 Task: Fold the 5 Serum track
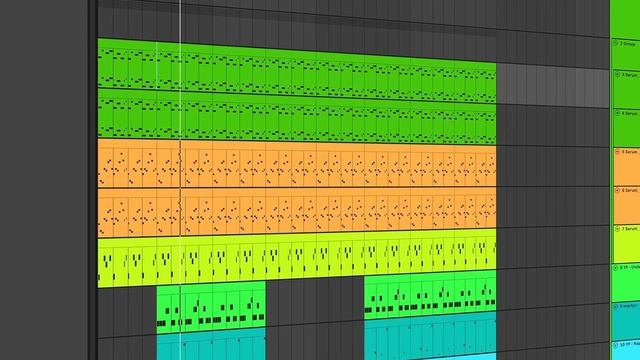pos(617,151)
